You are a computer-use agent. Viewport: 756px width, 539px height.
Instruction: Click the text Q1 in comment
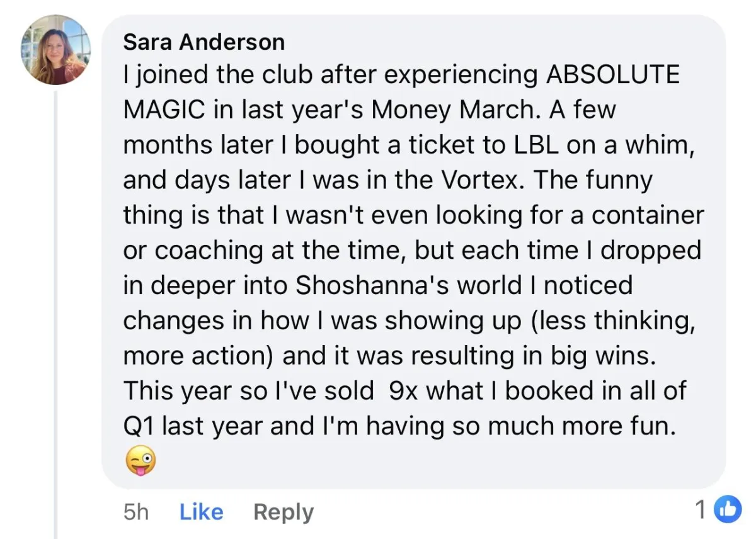coord(139,427)
